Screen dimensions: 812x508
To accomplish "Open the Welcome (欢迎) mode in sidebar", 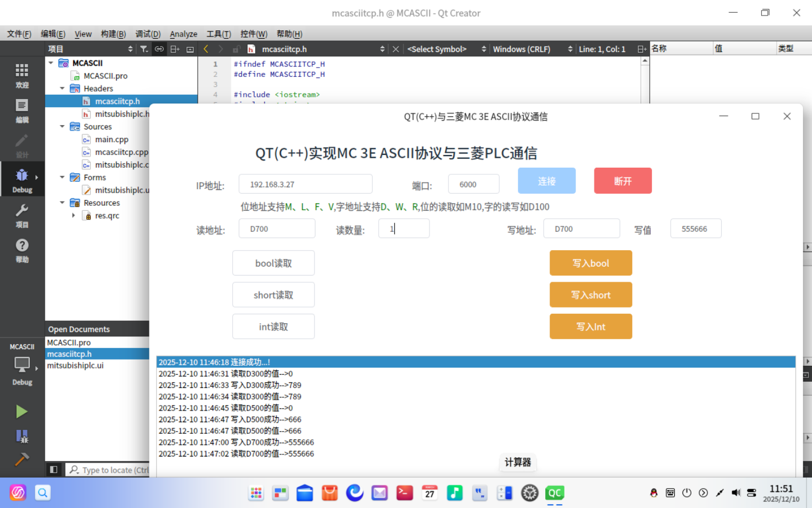I will tap(22, 76).
